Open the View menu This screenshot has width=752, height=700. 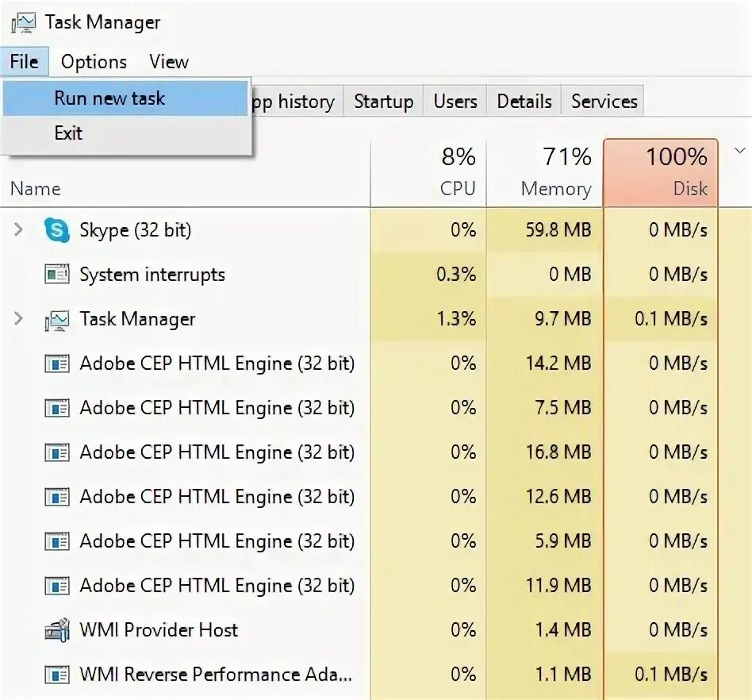(169, 62)
